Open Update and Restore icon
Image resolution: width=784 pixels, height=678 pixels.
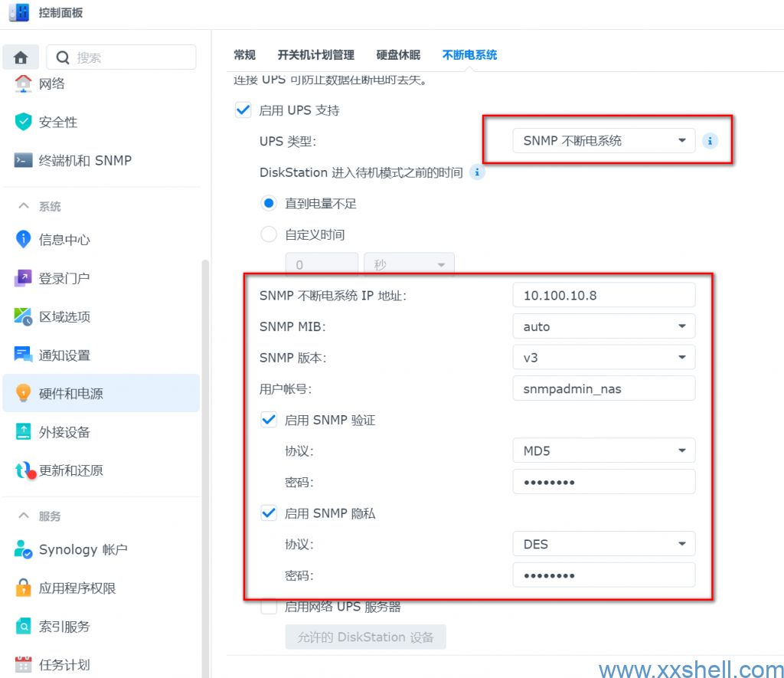coord(24,470)
